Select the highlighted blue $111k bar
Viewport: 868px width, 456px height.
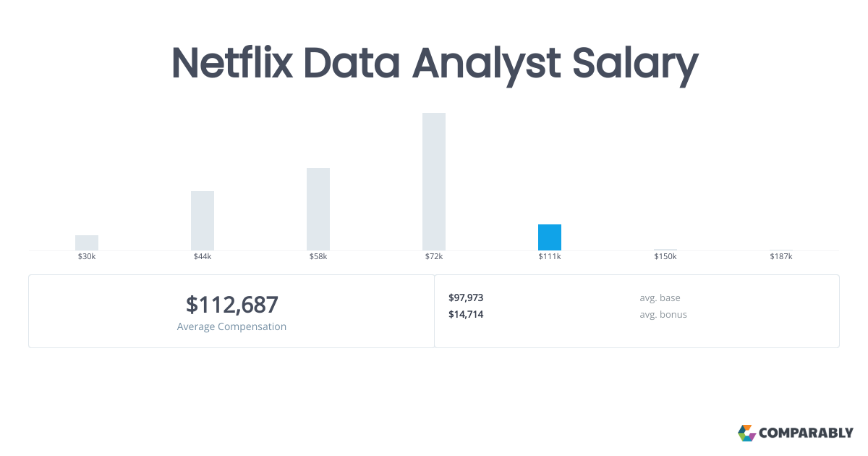[x=550, y=237]
